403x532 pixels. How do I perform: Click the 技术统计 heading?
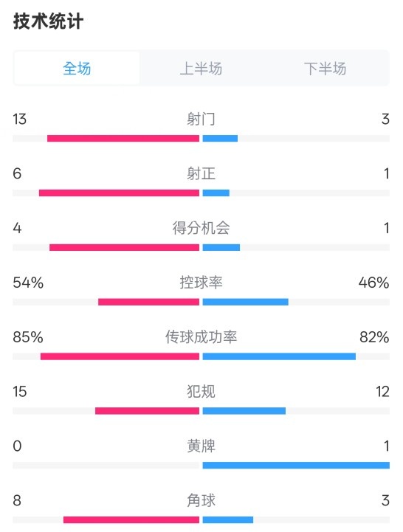[x=48, y=21]
